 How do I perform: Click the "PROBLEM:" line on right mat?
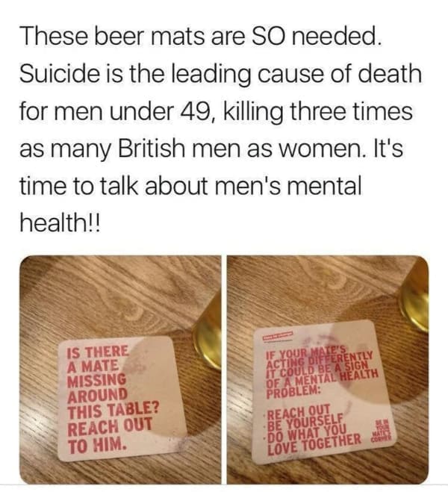(293, 391)
